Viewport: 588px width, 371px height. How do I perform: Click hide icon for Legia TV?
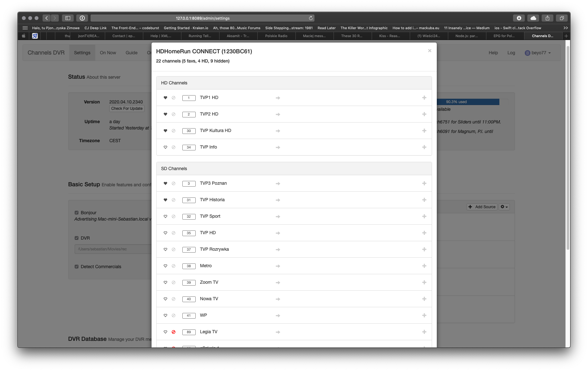coord(173,332)
